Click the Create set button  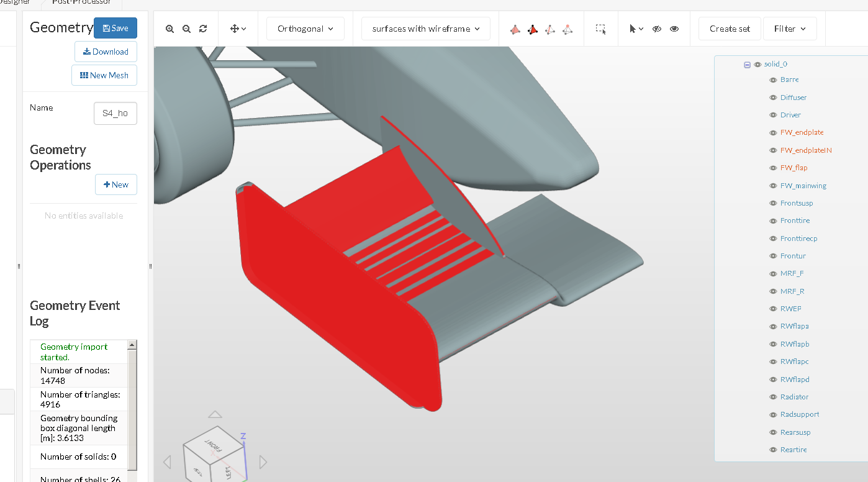[730, 29]
